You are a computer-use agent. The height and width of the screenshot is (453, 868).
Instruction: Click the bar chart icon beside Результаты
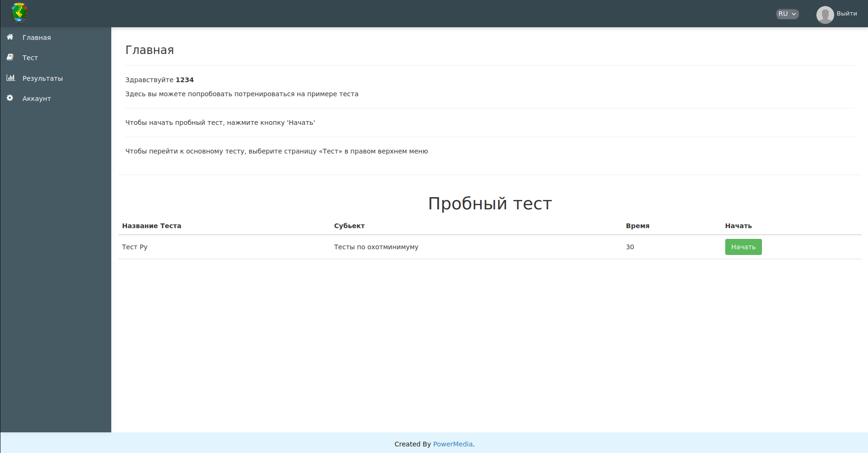point(10,78)
